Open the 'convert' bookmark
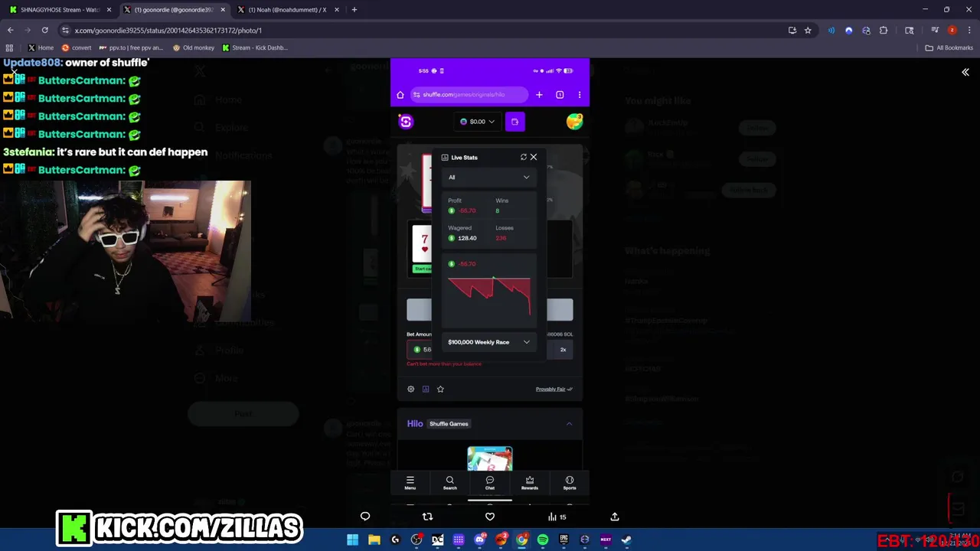Image resolution: width=980 pixels, height=551 pixels. (77, 47)
